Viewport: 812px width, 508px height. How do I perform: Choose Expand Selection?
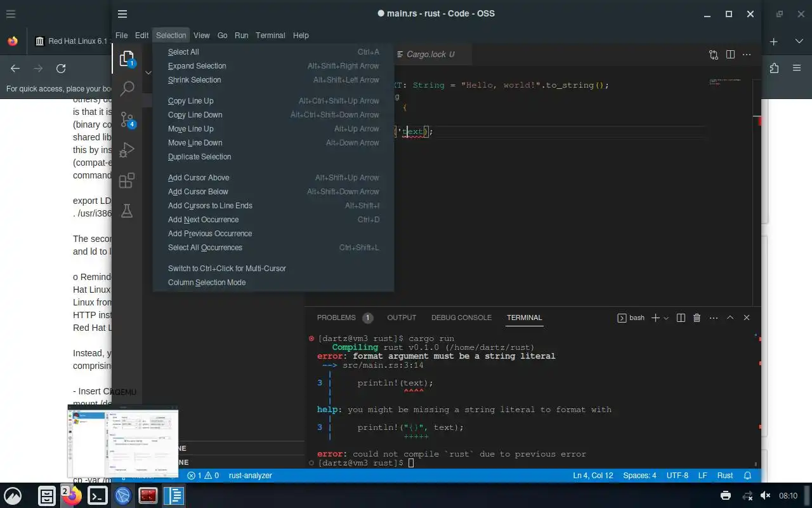pos(273,66)
